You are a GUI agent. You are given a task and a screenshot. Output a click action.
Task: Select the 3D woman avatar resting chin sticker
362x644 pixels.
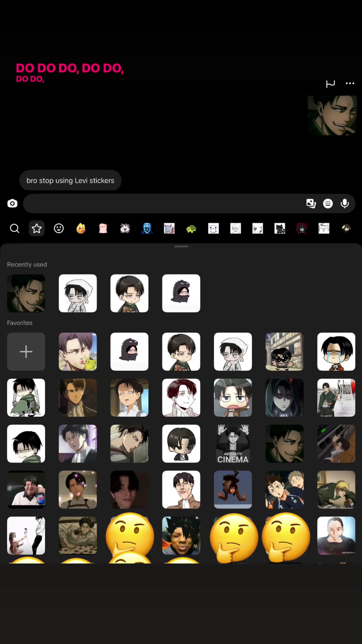[x=336, y=536]
